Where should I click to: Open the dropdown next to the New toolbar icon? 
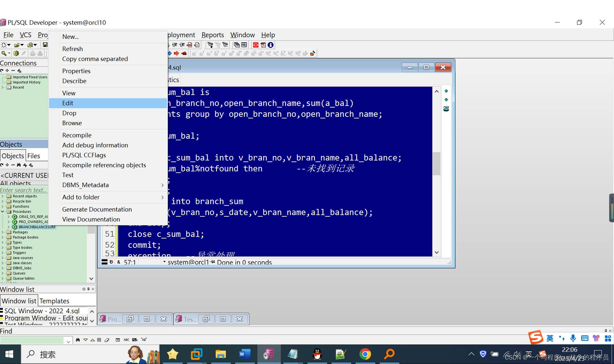[9, 45]
